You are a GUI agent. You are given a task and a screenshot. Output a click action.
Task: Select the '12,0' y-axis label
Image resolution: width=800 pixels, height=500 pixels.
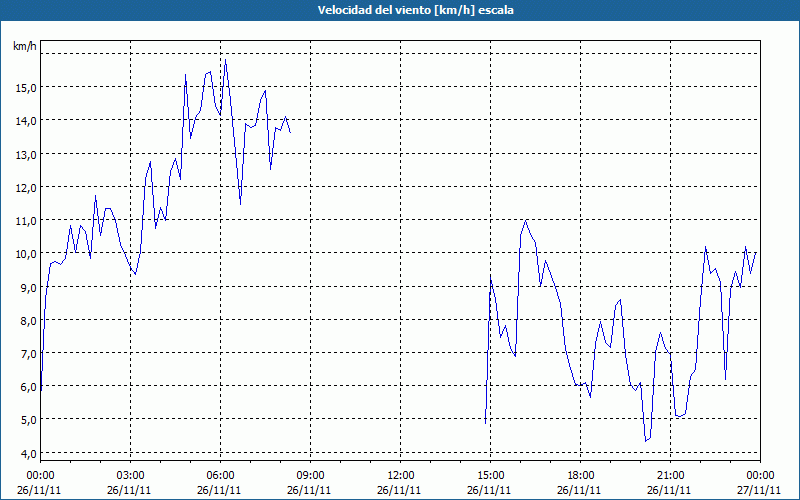click(x=26, y=188)
